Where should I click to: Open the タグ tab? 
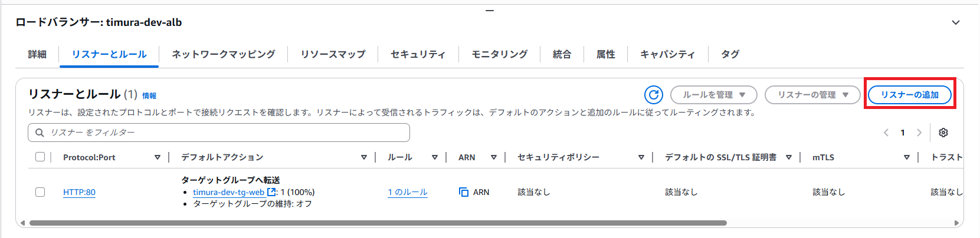point(730,54)
